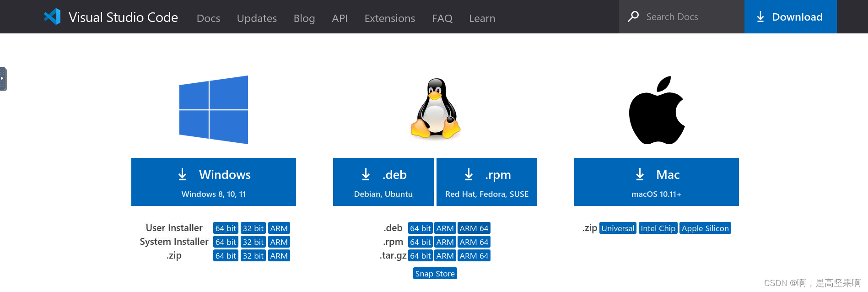
Task: Open the Docs menu item
Action: 208,18
